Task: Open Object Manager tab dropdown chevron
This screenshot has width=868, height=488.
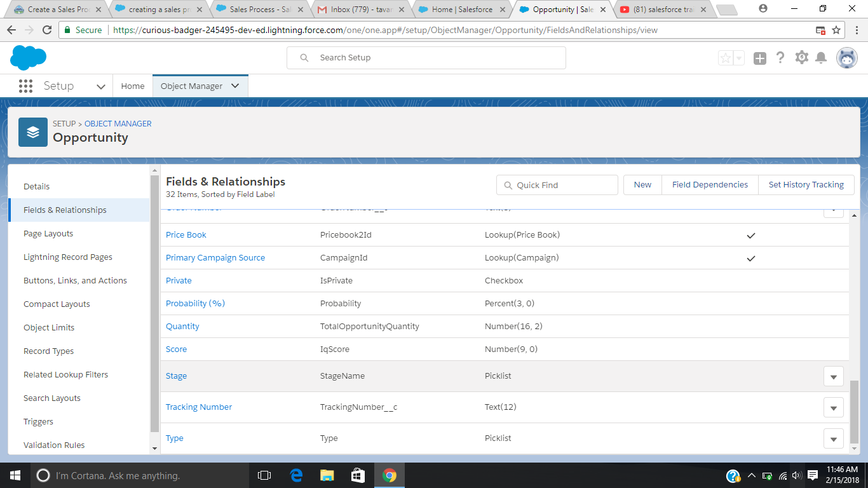Action: tap(235, 86)
